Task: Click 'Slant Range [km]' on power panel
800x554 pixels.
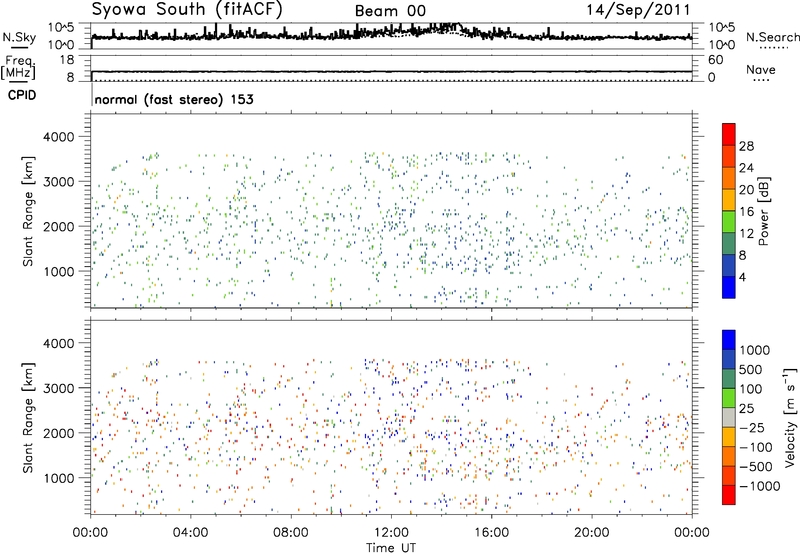Action: coord(28,211)
